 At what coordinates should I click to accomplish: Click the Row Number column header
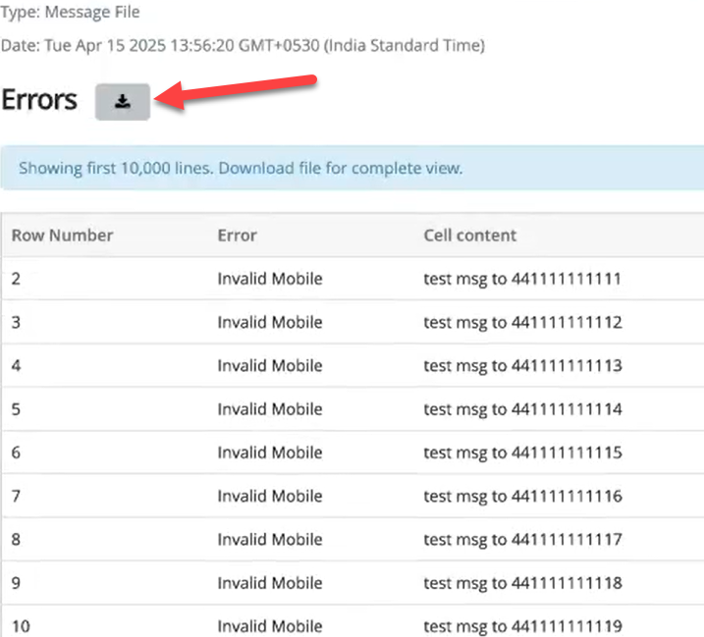[x=62, y=236]
